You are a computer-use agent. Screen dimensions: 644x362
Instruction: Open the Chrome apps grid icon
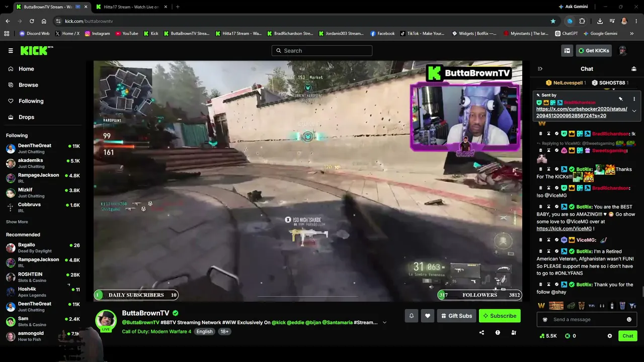coord(7,34)
